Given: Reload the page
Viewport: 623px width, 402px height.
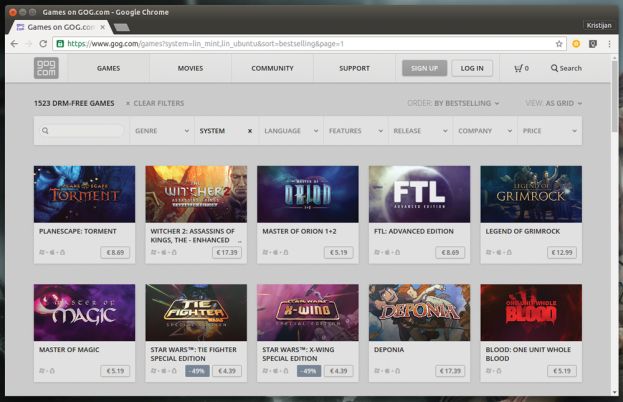Looking at the screenshot, I should click(43, 44).
